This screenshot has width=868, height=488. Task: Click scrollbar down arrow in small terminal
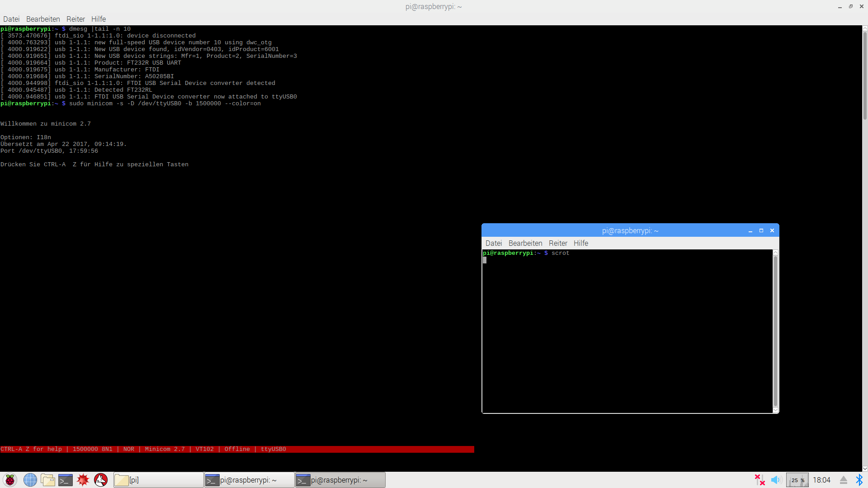[775, 410]
